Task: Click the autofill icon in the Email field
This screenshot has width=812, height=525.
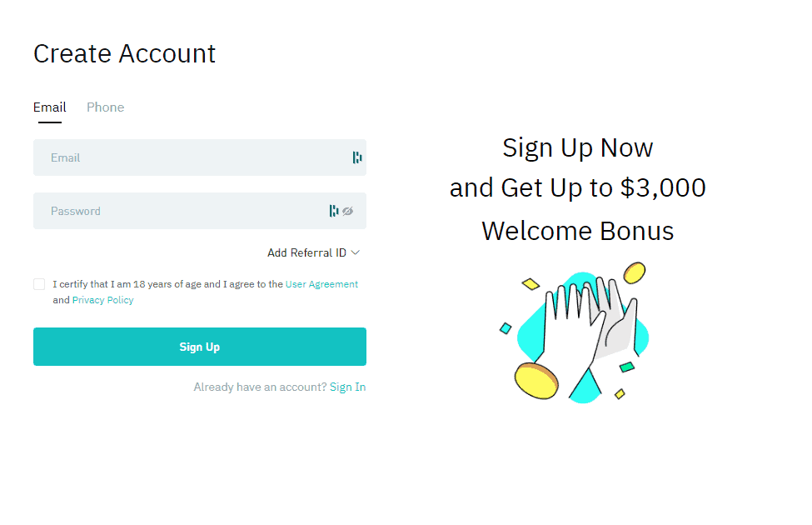Action: coord(357,157)
